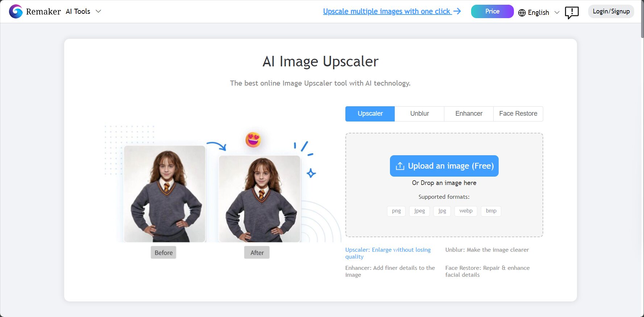Click the jpg format tag
This screenshot has width=644, height=317.
tap(442, 211)
